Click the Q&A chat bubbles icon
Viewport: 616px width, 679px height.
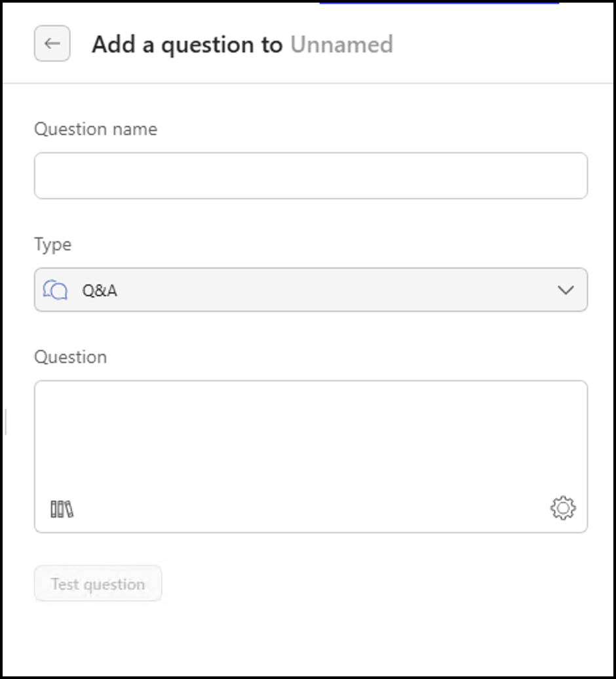click(x=55, y=290)
